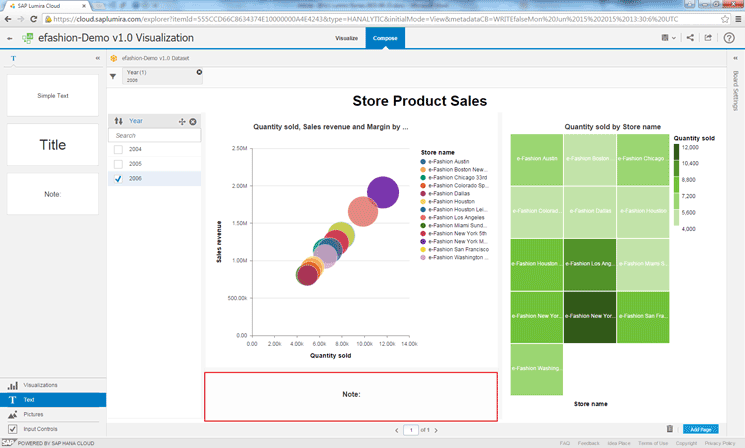Open the Pictures section
The width and height of the screenshot is (745, 448).
pyautogui.click(x=53, y=414)
